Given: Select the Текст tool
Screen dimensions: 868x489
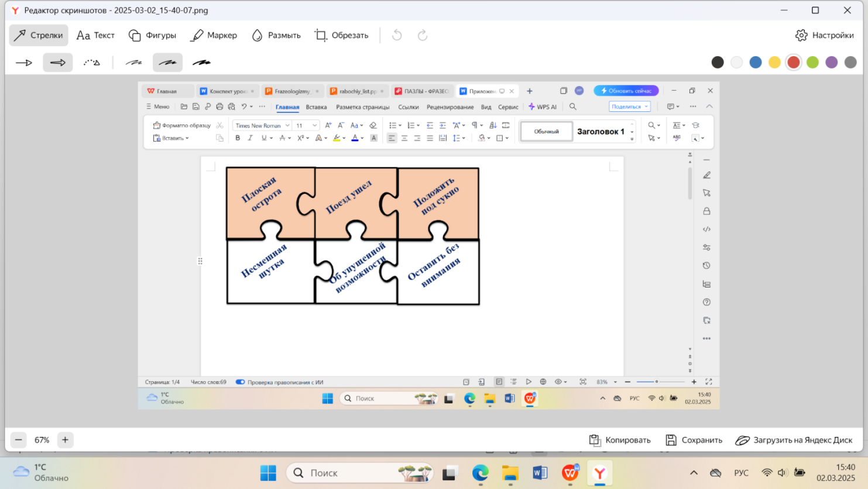Looking at the screenshot, I should point(95,35).
